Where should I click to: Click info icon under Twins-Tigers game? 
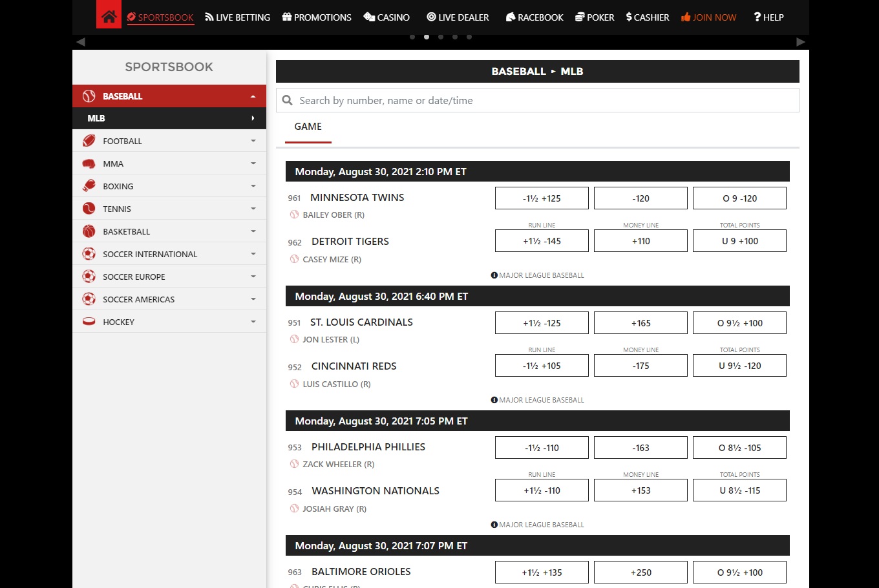pos(494,275)
